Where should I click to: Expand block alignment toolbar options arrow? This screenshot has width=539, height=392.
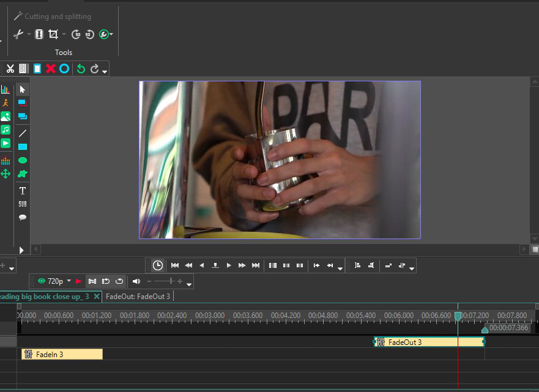tap(412, 268)
